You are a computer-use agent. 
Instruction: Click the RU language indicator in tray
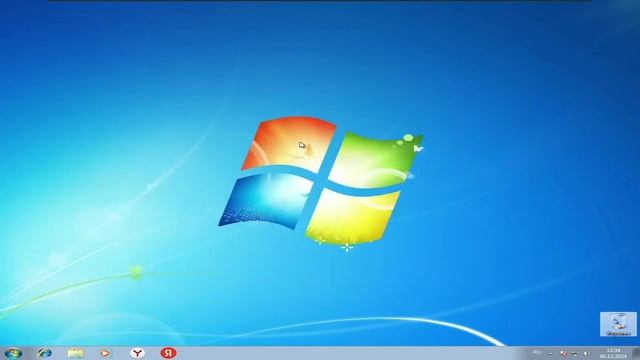tap(537, 353)
